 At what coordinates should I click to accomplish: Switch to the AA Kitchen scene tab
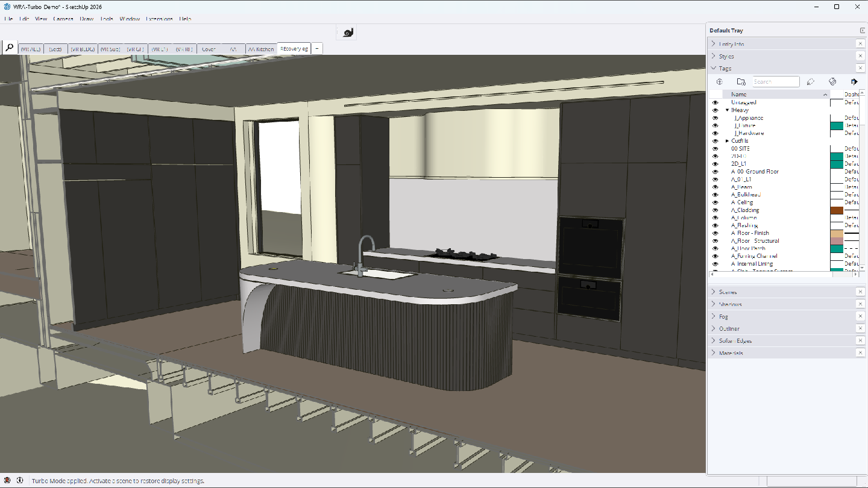[x=261, y=49]
